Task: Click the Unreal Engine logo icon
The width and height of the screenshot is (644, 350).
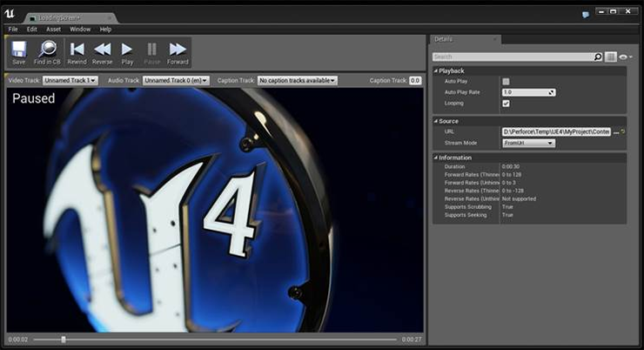Action: point(10,15)
